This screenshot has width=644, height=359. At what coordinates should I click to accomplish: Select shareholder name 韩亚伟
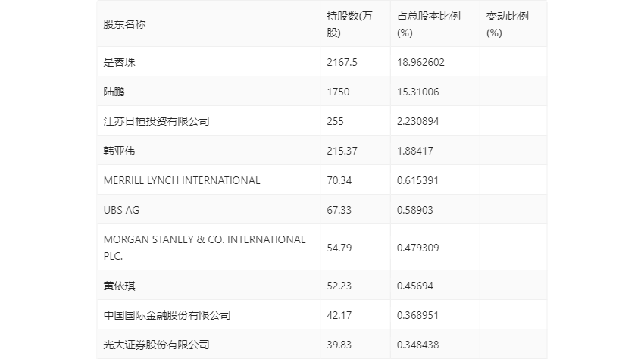point(119,151)
